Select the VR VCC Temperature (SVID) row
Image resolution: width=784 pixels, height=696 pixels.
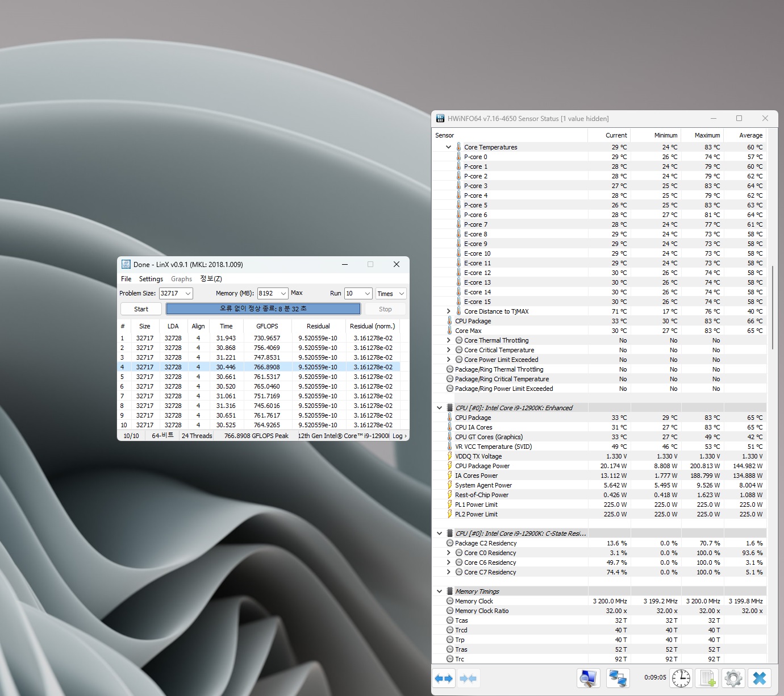[599, 447]
